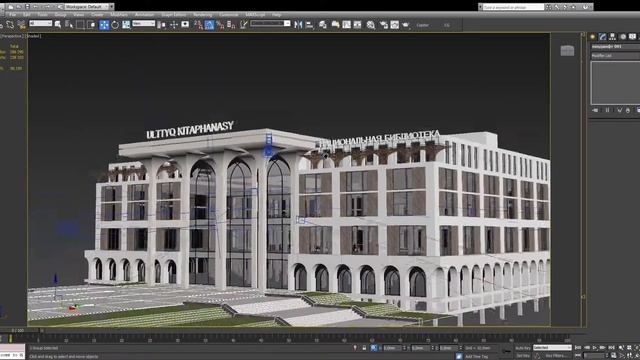Click Select and Manipulate icon
640x360 pixels.
[x=174, y=25]
